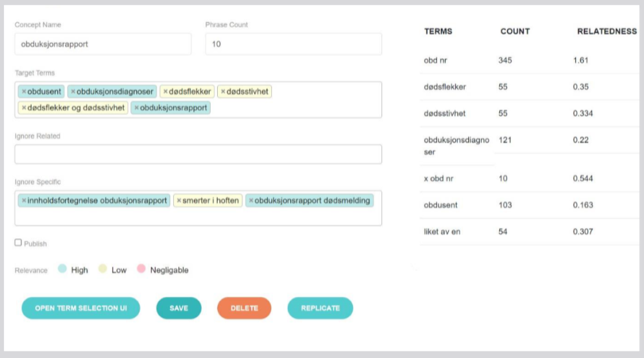Remove the obduksjonsrapport dødsmelding ignore tag
Viewport: 644px width, 358px height.
251,200
